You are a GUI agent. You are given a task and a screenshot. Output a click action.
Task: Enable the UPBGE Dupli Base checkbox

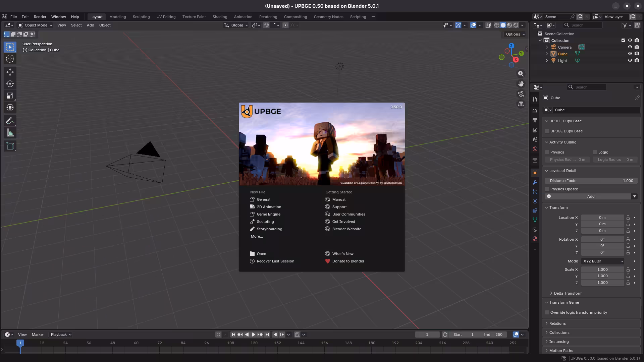click(547, 131)
